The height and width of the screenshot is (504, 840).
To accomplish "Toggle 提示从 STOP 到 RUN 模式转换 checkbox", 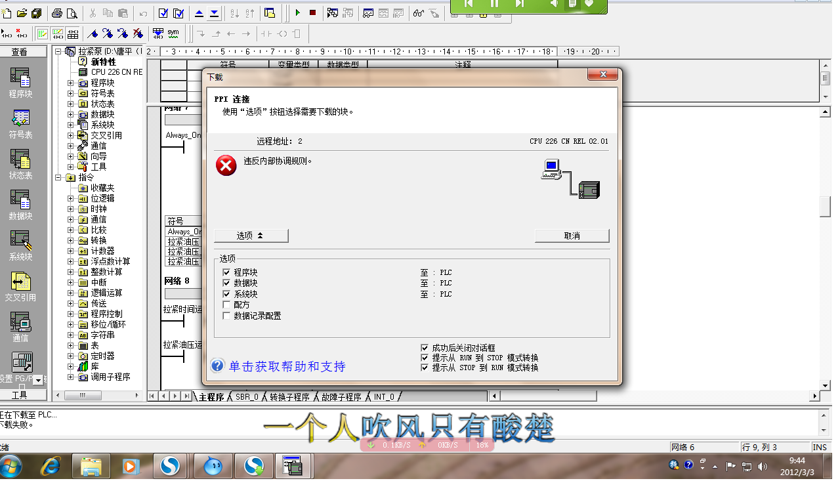I will [x=425, y=367].
